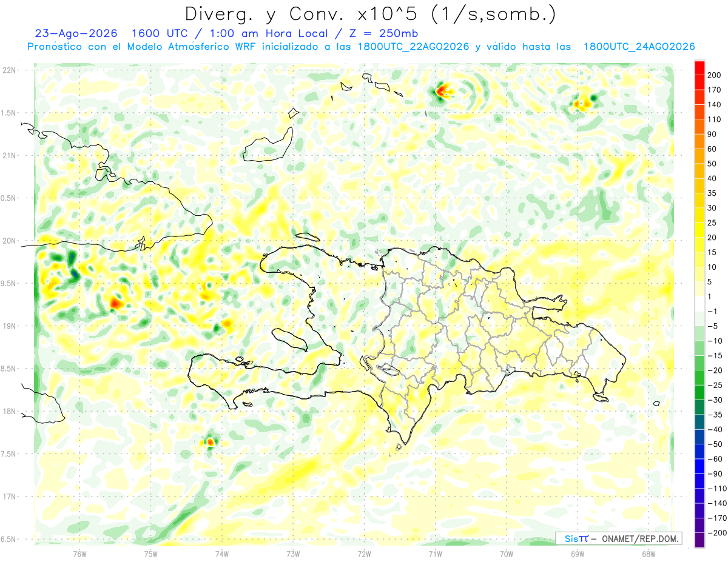Click the '76W' longitude label
This screenshot has width=728, height=562.
tap(79, 554)
